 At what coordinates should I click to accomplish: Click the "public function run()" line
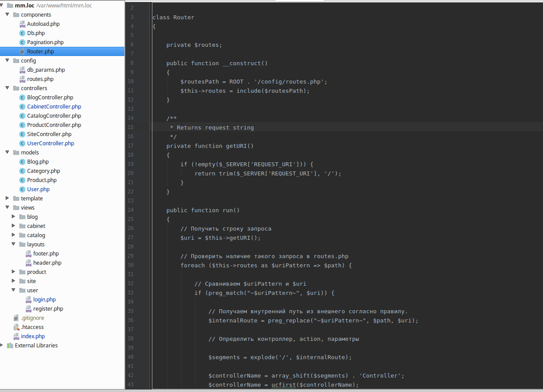point(203,210)
